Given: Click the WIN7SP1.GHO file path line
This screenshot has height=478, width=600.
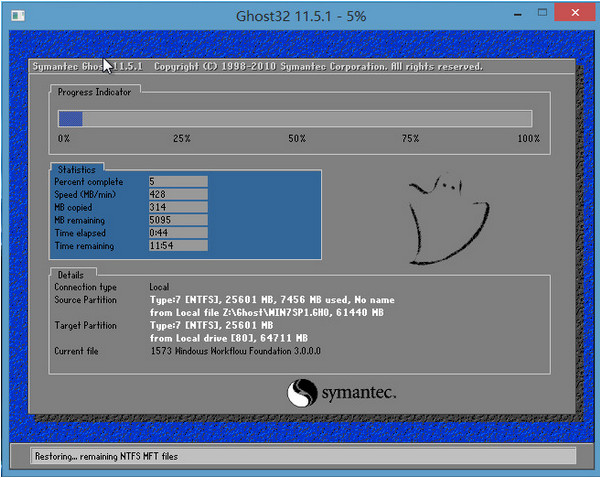Looking at the screenshot, I should [267, 313].
